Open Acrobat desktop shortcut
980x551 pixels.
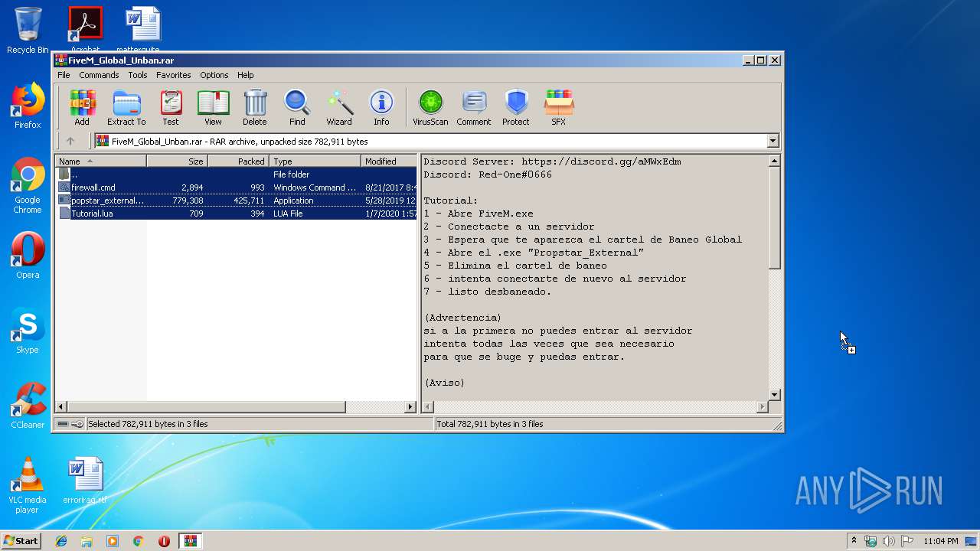pos(85,29)
